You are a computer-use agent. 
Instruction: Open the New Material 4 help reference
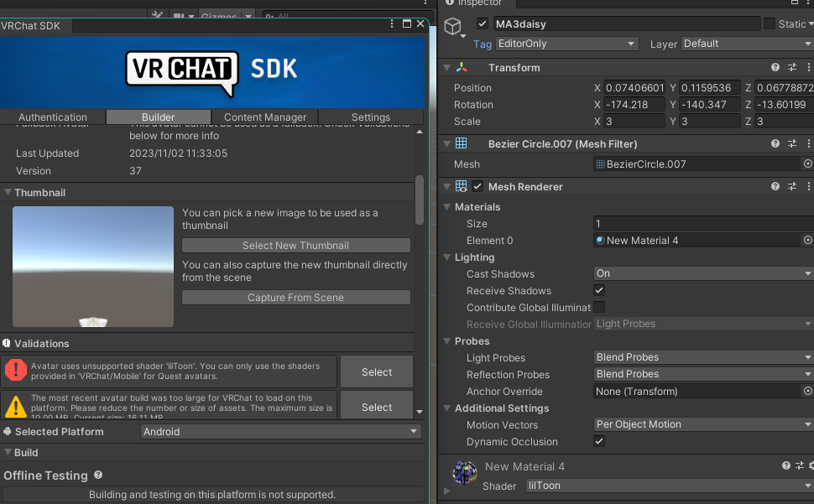pos(786,465)
